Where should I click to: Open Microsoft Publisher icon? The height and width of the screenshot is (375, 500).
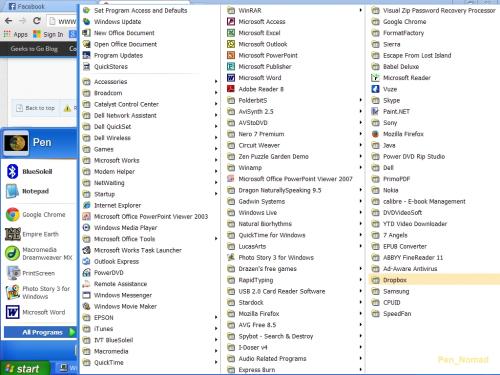point(231,67)
